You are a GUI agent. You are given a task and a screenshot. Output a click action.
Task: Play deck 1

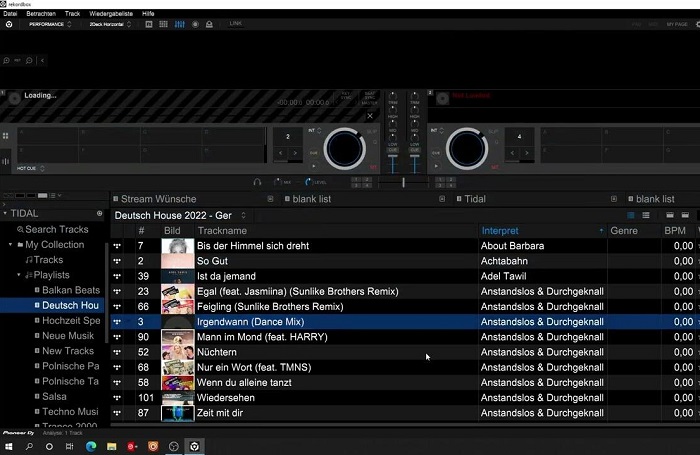coord(314,166)
